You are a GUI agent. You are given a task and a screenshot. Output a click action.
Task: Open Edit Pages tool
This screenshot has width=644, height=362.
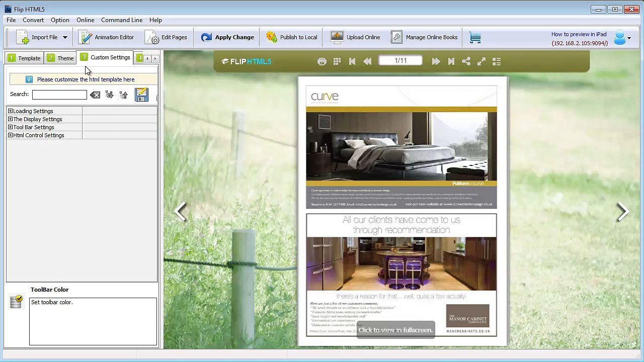(166, 37)
